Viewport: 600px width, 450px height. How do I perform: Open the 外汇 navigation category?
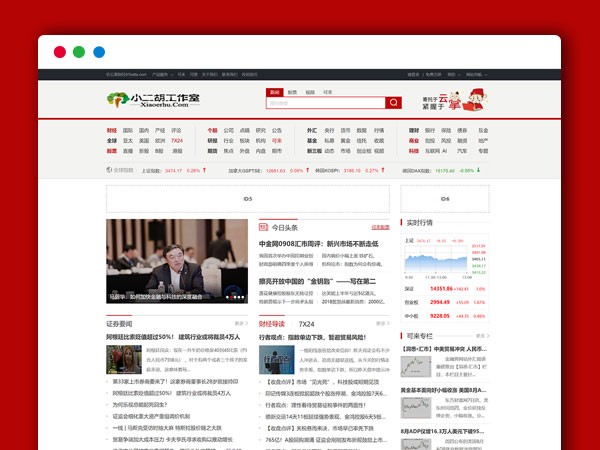[x=312, y=130]
